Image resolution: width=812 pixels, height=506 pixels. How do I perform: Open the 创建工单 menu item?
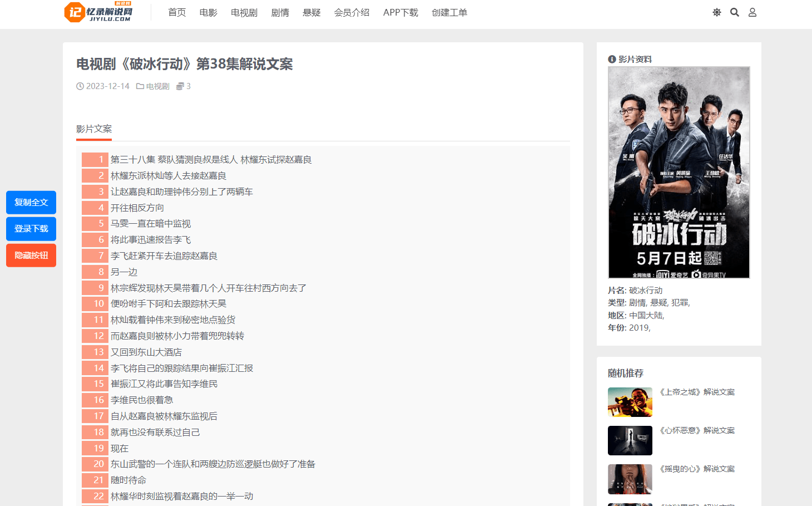tap(449, 12)
